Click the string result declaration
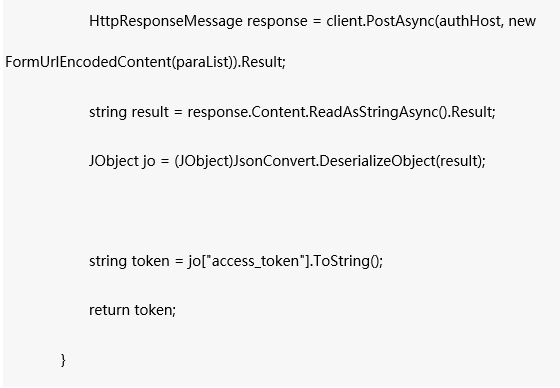The width and height of the screenshot is (560, 388). 129,112
